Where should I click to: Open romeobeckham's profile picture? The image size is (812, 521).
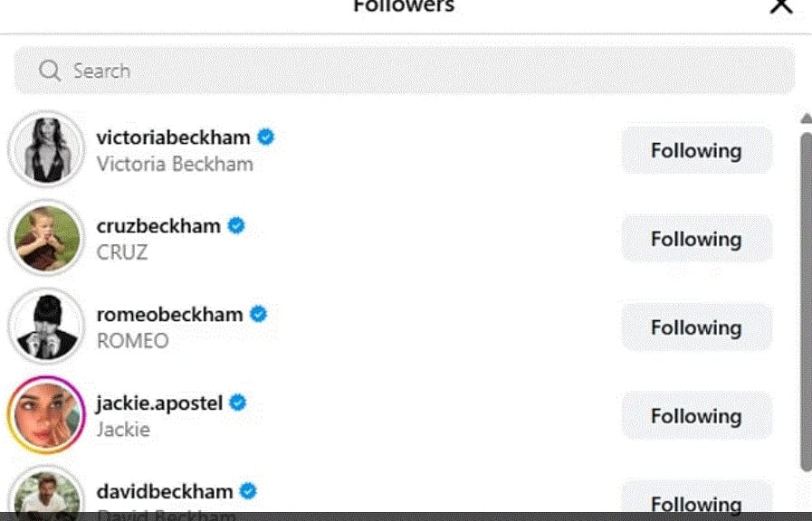click(x=46, y=327)
